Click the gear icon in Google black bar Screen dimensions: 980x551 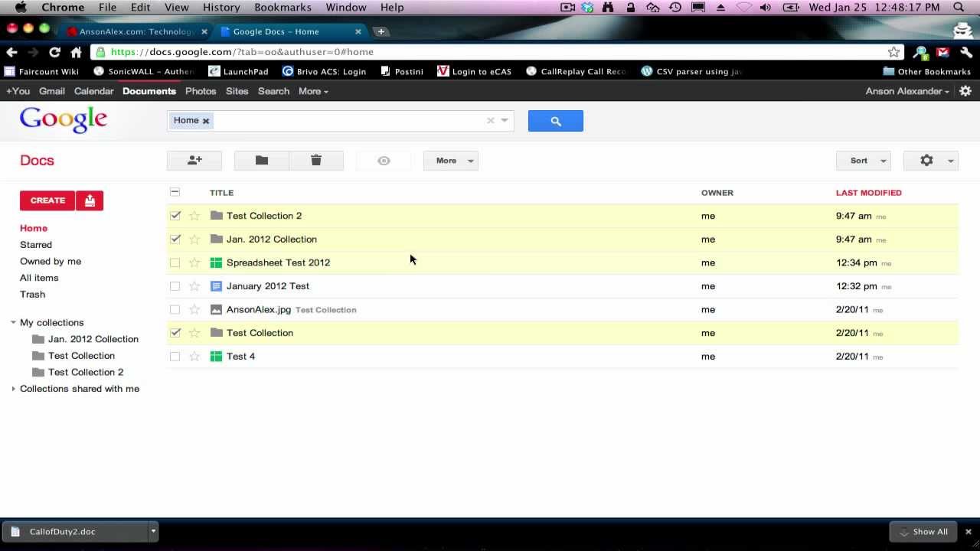tap(965, 91)
